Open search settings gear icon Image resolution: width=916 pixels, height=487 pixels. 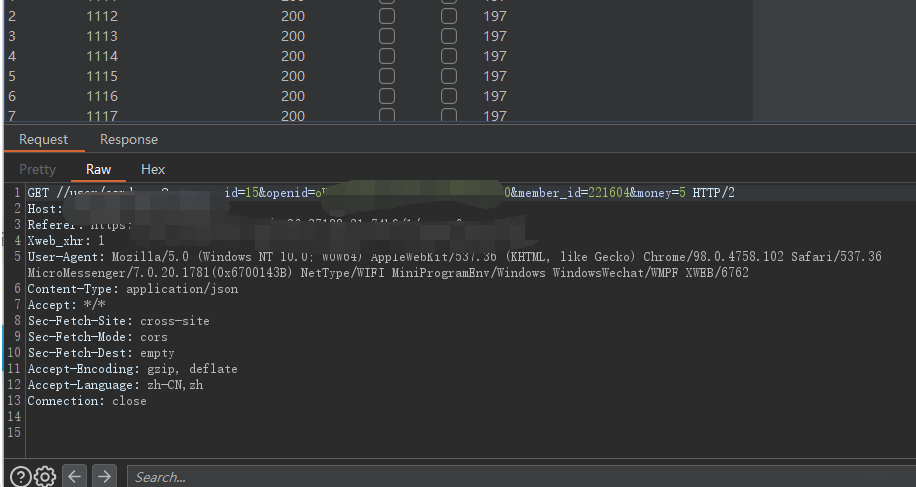click(45, 477)
